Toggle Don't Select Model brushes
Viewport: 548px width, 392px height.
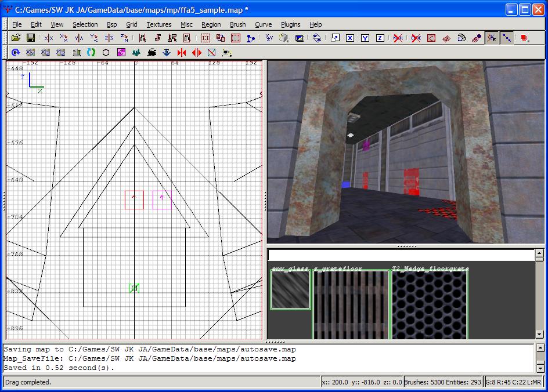398,38
